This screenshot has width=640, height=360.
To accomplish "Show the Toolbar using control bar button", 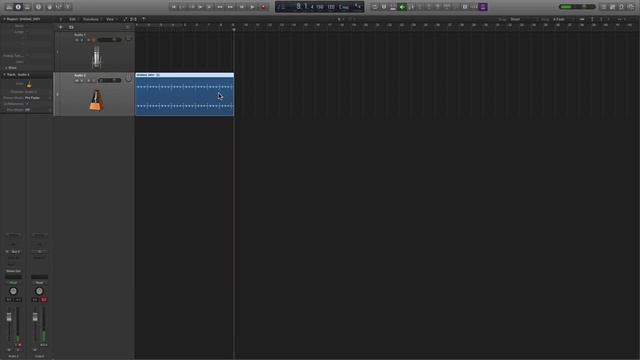I will pyautogui.click(x=27, y=7).
